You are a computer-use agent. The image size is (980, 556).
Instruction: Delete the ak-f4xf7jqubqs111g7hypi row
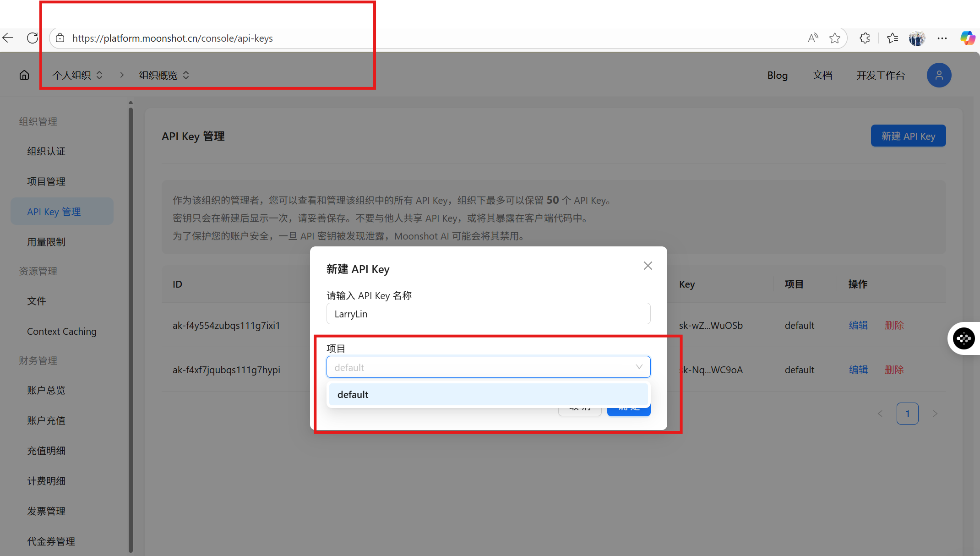(x=894, y=370)
